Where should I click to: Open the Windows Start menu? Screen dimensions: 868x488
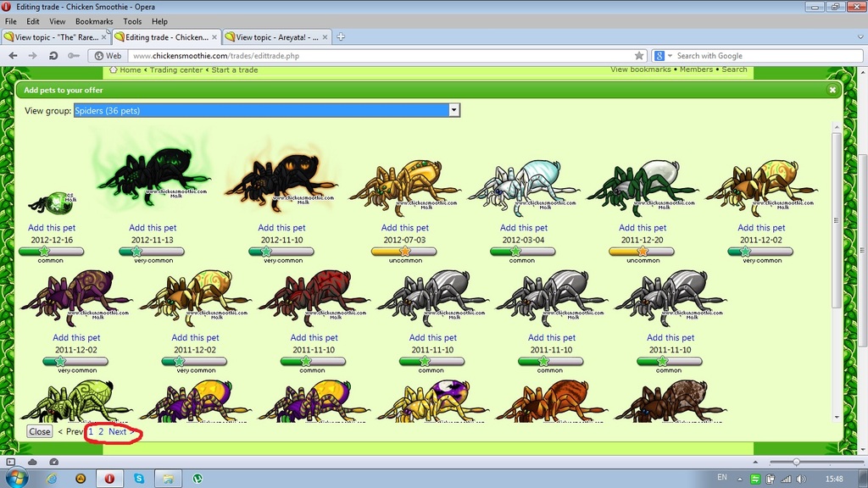pyautogui.click(x=17, y=478)
